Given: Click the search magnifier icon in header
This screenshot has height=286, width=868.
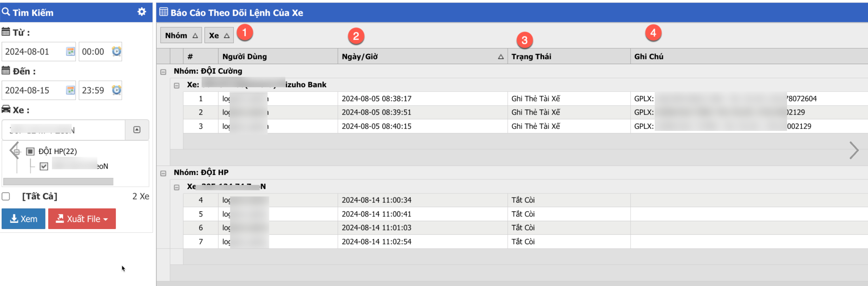Looking at the screenshot, I should tap(6, 12).
